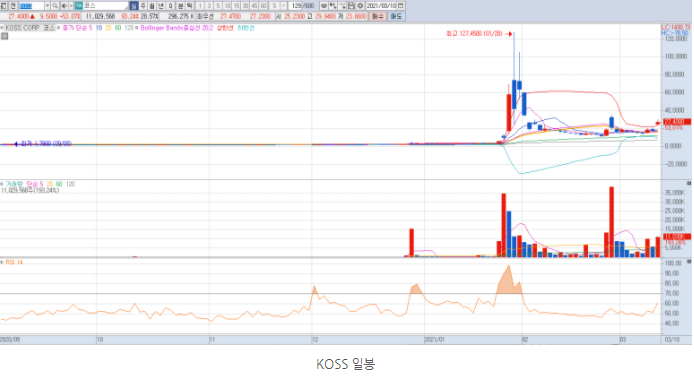Viewport: 694px width, 382px height.
Task: Choose the 15 interval button
Action: (x=236, y=6)
